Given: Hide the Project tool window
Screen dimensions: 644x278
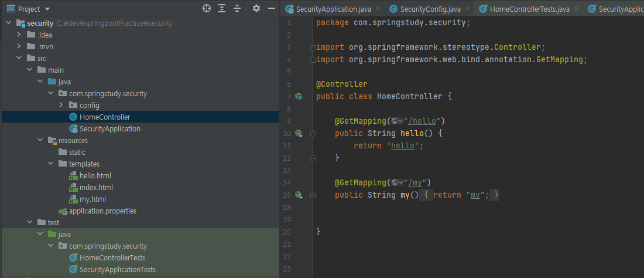Looking at the screenshot, I should coord(271,9).
